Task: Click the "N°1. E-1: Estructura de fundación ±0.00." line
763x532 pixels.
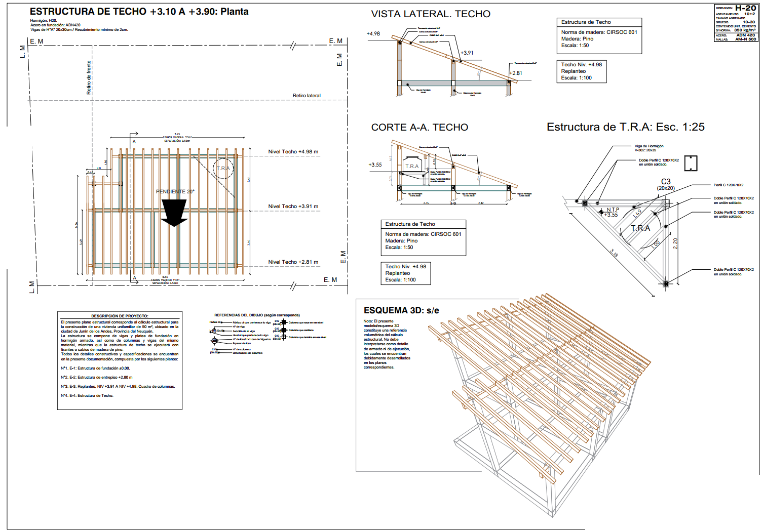Action: (95, 369)
